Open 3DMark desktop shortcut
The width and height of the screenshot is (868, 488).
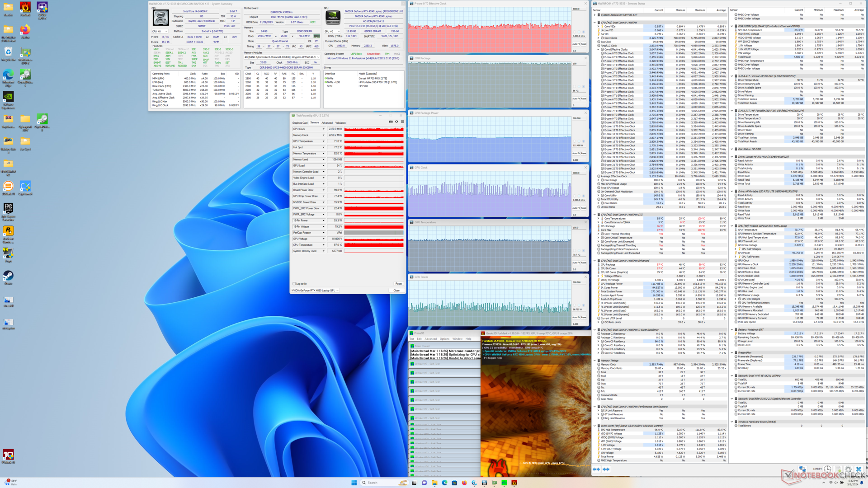click(8, 188)
